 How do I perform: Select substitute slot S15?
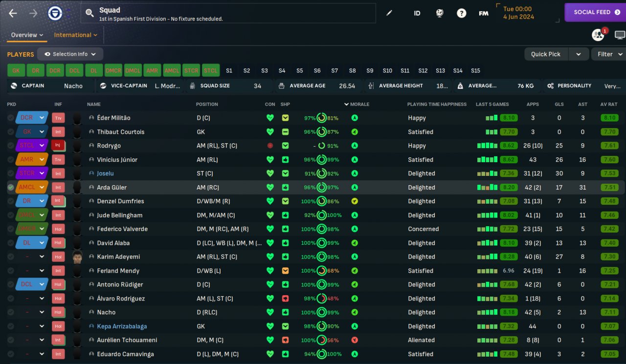click(475, 71)
